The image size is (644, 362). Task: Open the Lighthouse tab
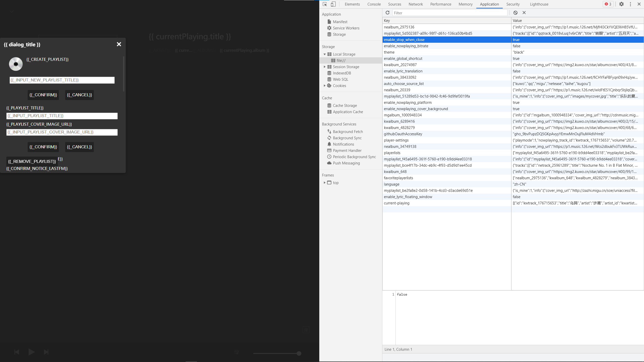pos(539,4)
